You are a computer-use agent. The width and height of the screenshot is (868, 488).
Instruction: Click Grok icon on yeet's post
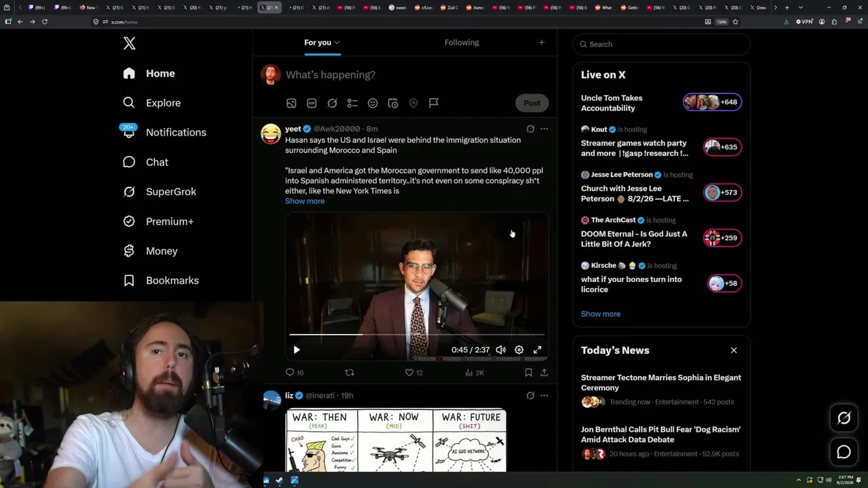pyautogui.click(x=530, y=129)
